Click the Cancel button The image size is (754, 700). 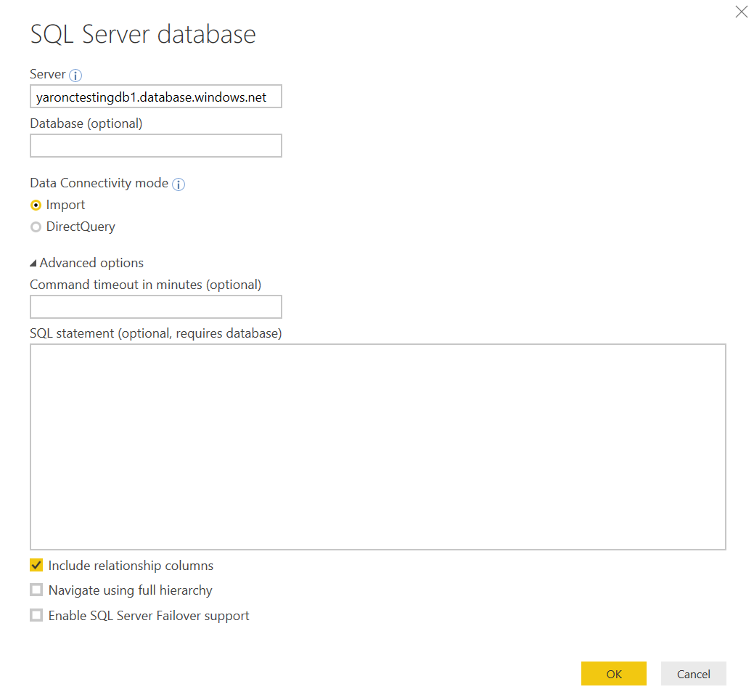click(x=693, y=674)
